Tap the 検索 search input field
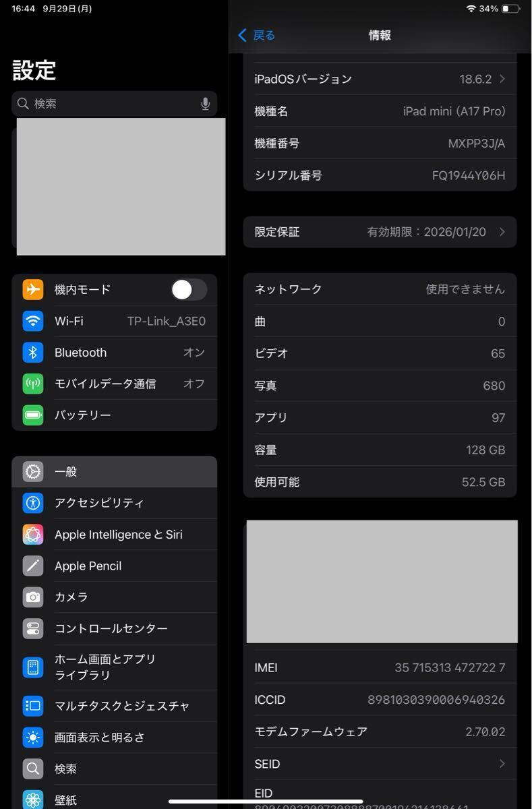This screenshot has height=809, width=532. [x=115, y=104]
